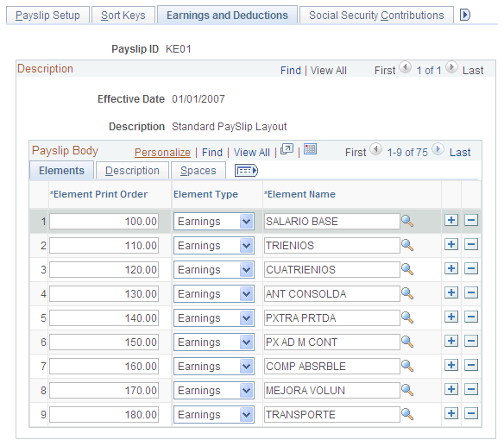Show more page tabs arrow
504x446 pixels.
(x=465, y=15)
